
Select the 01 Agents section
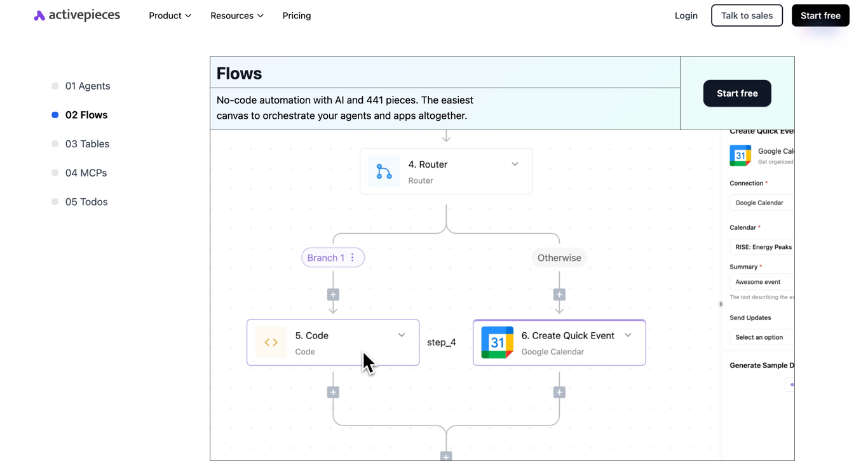tap(87, 86)
